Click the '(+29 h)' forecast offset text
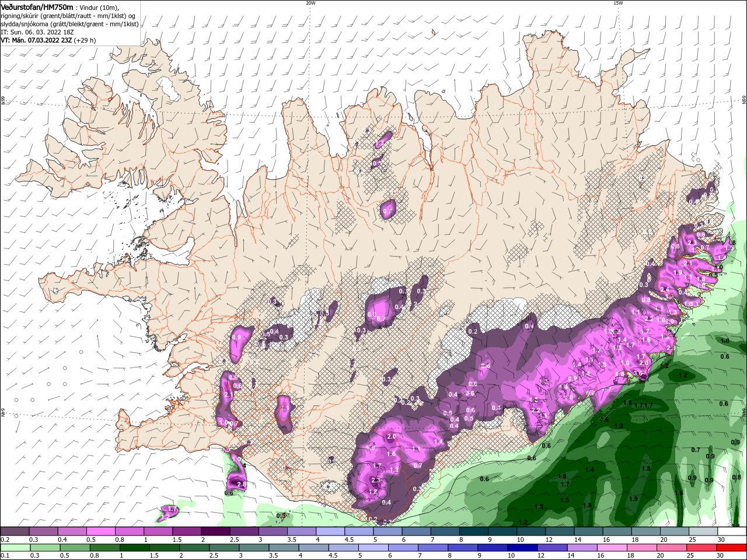This screenshot has width=747, height=560. [x=85, y=40]
